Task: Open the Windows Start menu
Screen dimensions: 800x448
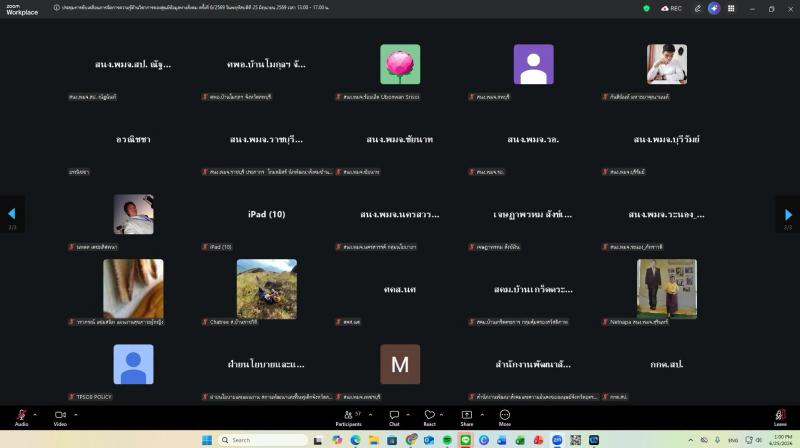Action: [207, 440]
